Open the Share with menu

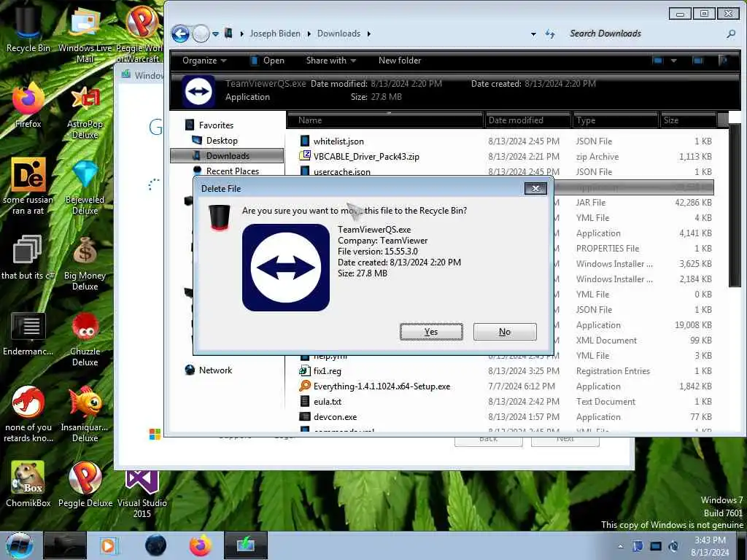click(x=331, y=61)
